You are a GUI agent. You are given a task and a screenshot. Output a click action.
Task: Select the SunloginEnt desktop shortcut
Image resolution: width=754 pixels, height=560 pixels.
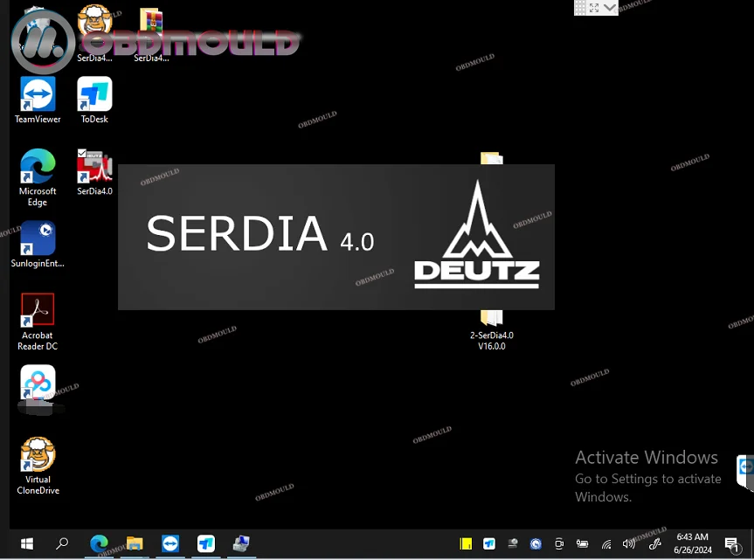click(x=38, y=245)
